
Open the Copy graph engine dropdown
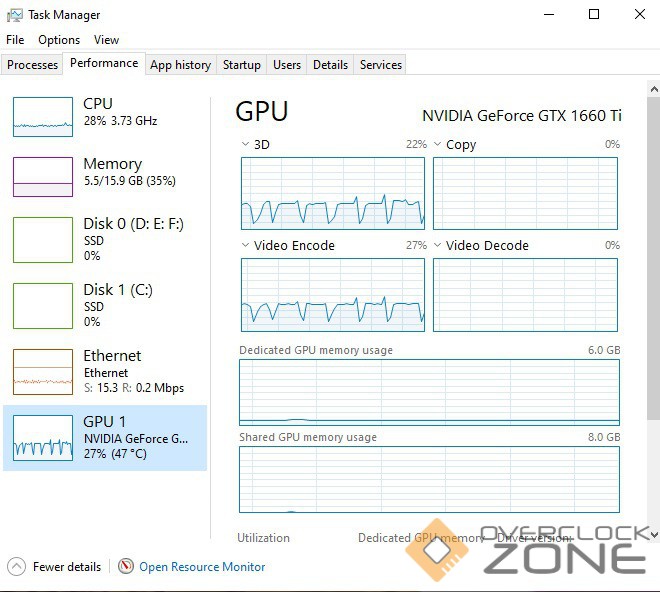[438, 145]
